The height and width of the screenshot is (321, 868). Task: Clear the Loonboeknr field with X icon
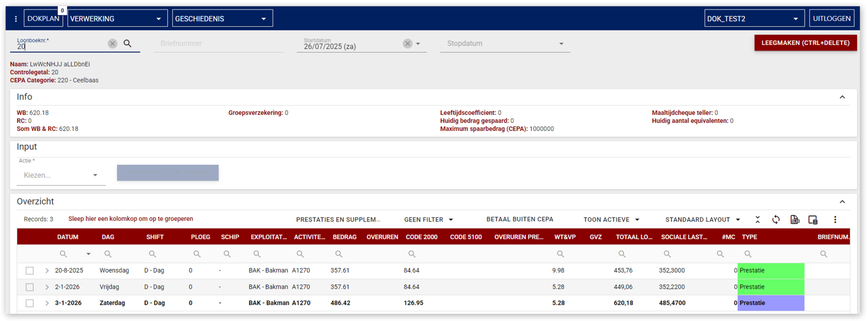click(x=113, y=43)
